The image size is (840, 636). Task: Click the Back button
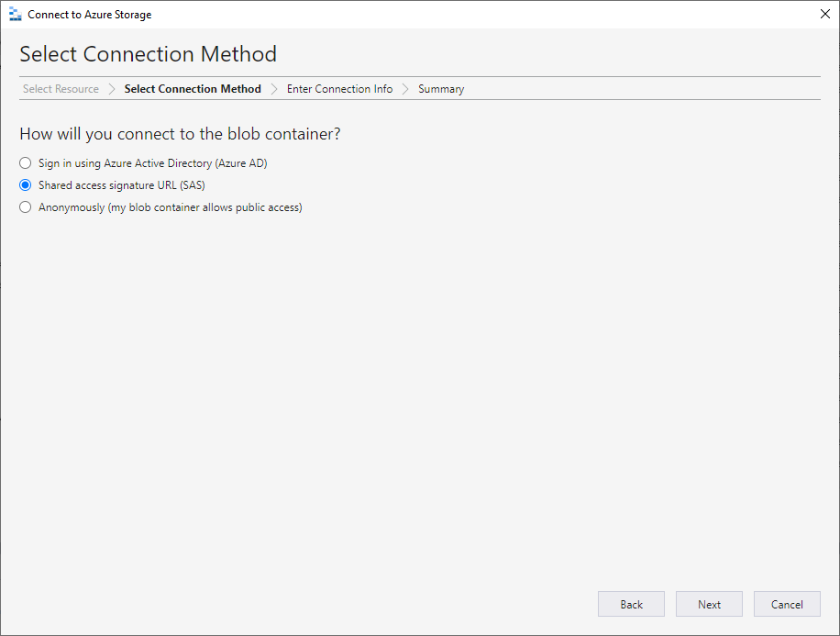click(631, 605)
